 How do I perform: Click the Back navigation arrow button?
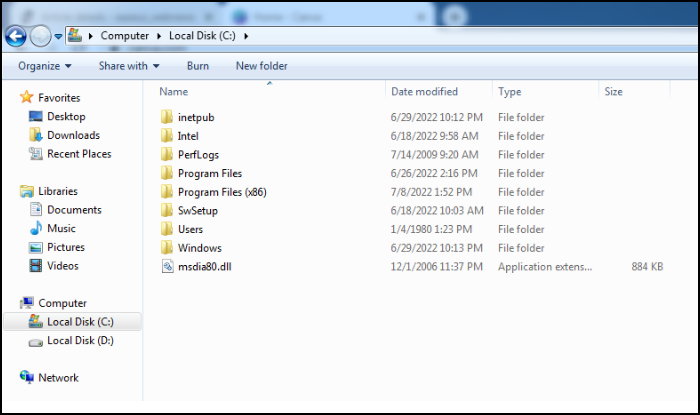pos(16,36)
